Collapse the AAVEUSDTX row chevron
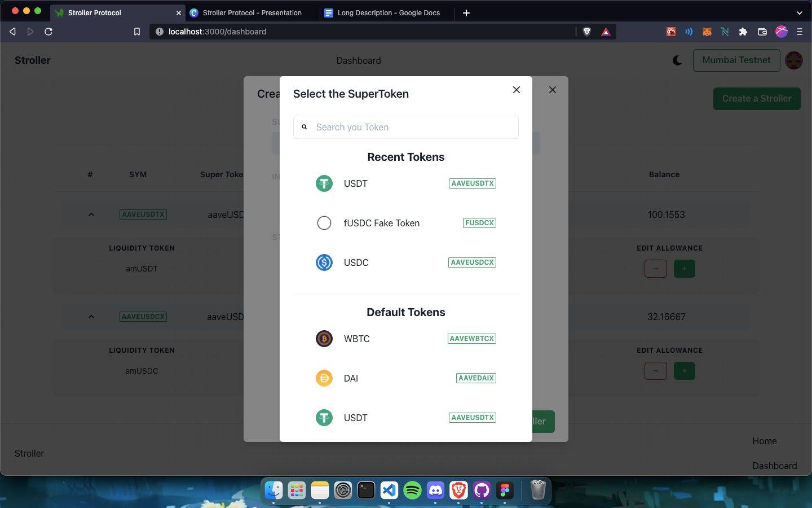Screen dimensions: 812x508 coord(91,214)
